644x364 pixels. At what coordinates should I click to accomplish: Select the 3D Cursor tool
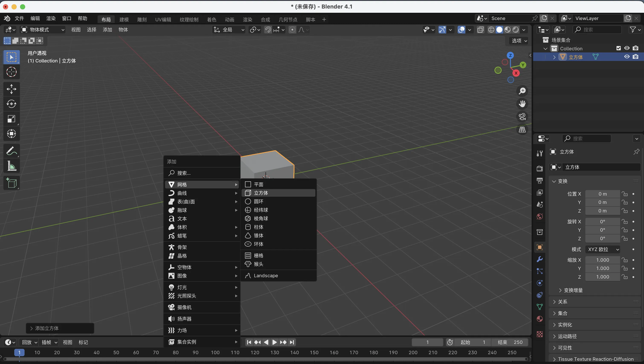pos(11,72)
